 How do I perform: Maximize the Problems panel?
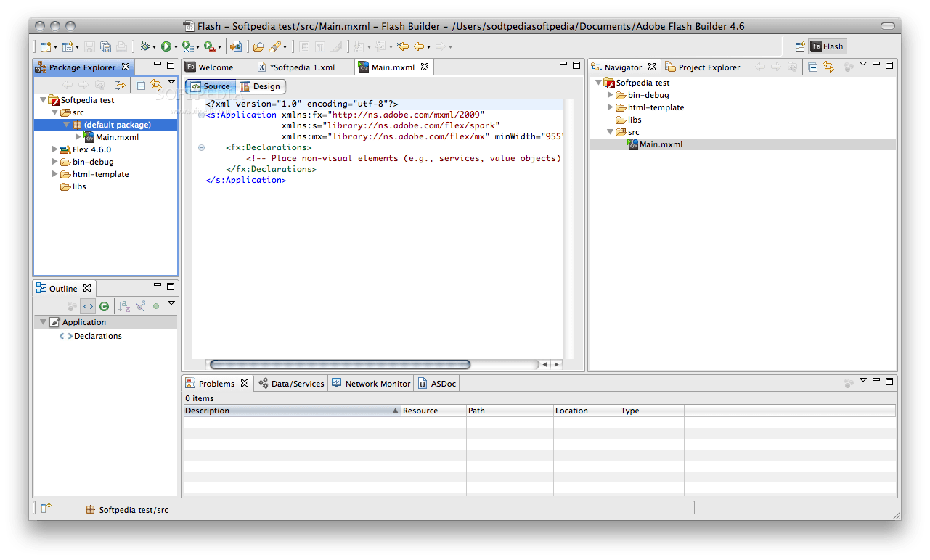click(889, 380)
